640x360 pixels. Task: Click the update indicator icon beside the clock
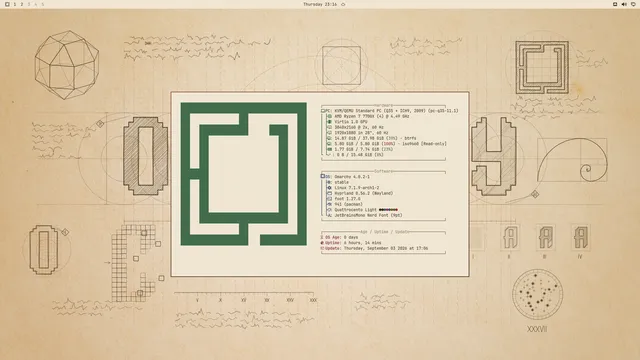(x=343, y=4)
